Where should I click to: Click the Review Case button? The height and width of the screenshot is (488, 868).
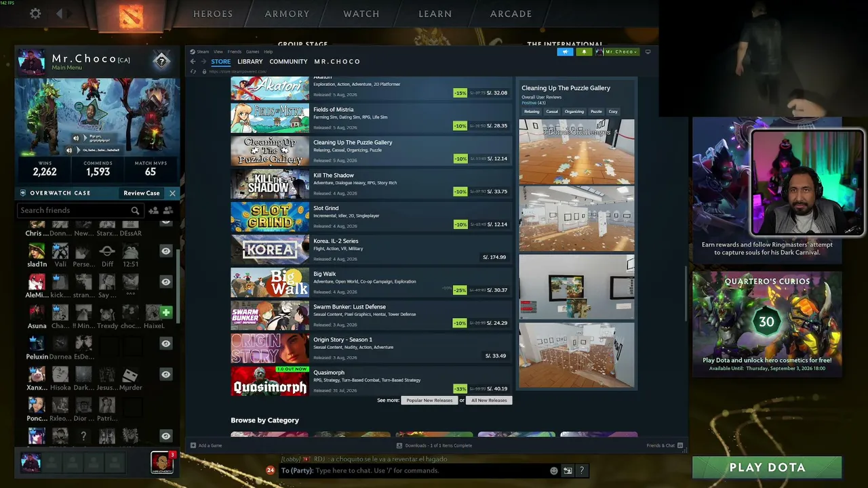click(x=142, y=193)
